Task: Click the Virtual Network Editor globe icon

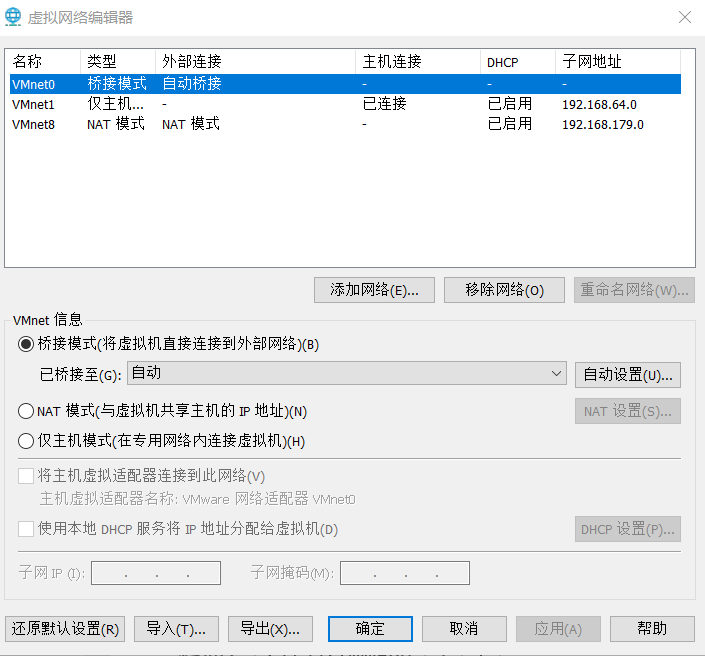Action: tap(13, 17)
